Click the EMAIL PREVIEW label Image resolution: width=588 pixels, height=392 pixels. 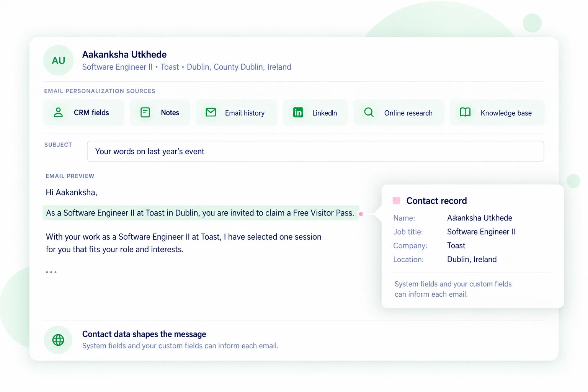70,176
